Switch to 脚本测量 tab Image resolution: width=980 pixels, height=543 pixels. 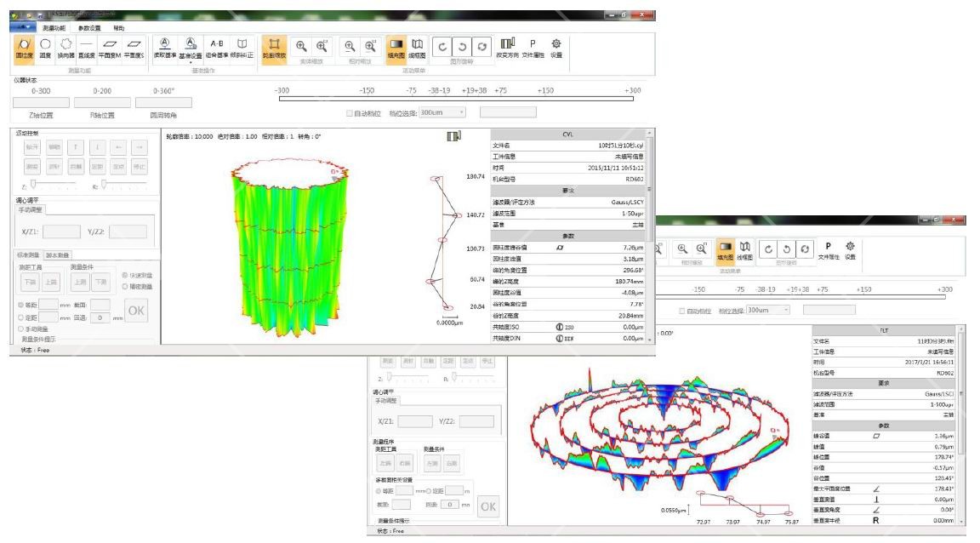click(58, 255)
